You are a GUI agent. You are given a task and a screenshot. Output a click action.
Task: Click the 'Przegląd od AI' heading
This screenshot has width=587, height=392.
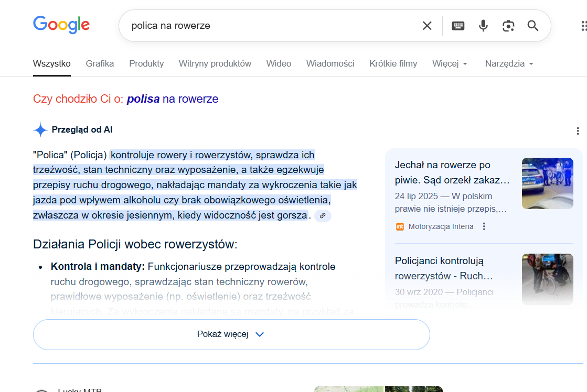[x=82, y=130]
